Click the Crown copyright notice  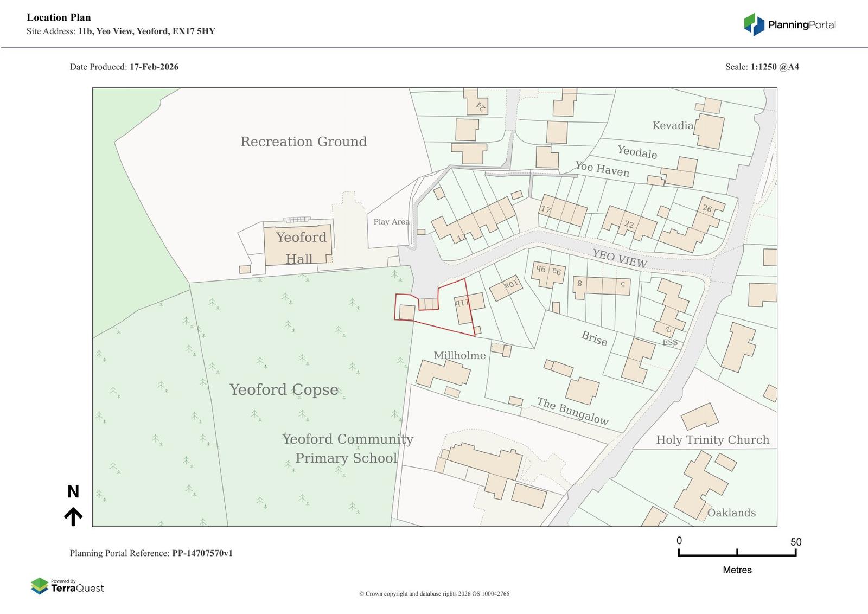[434, 593]
